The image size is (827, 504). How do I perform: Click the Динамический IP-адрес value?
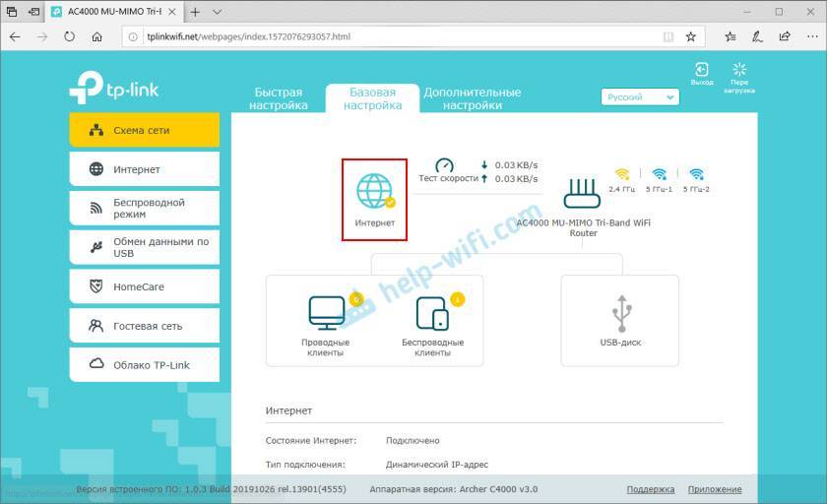[437, 465]
